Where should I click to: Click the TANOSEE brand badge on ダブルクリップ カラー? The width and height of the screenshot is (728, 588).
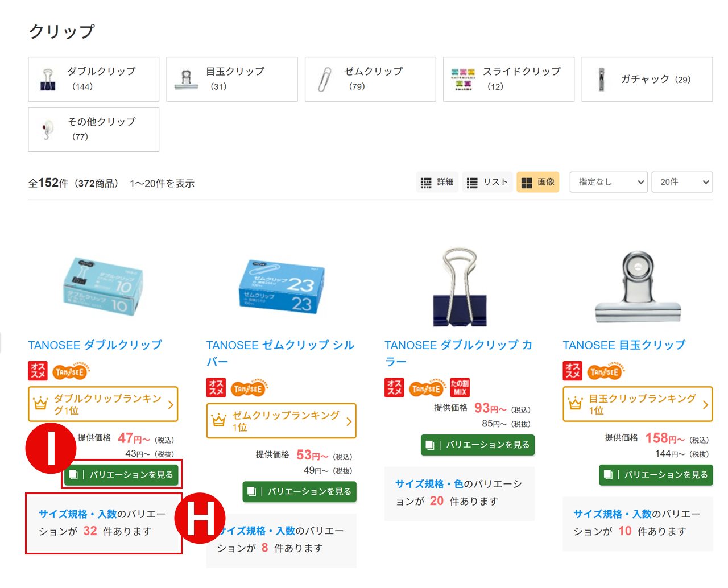point(428,388)
